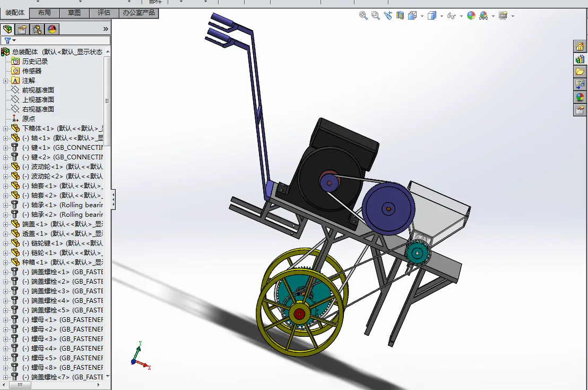Open the View Settings dropdown arrow
Viewport: 588px width, 390px height.
pos(513,16)
